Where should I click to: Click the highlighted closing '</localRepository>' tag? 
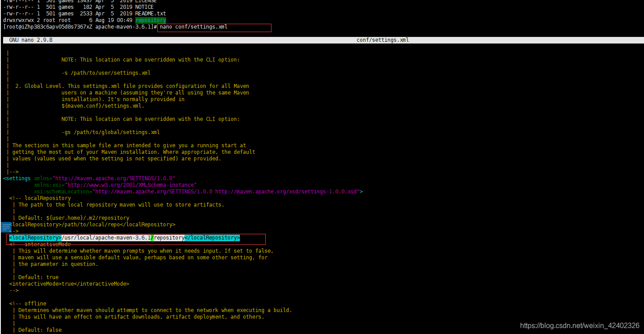click(212, 238)
